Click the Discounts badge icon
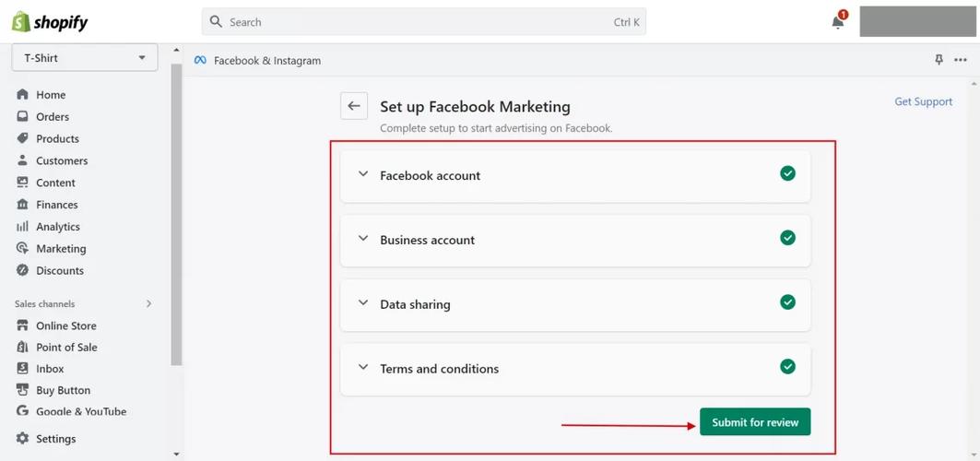Viewport: 980px width, 461px height. coord(22,270)
